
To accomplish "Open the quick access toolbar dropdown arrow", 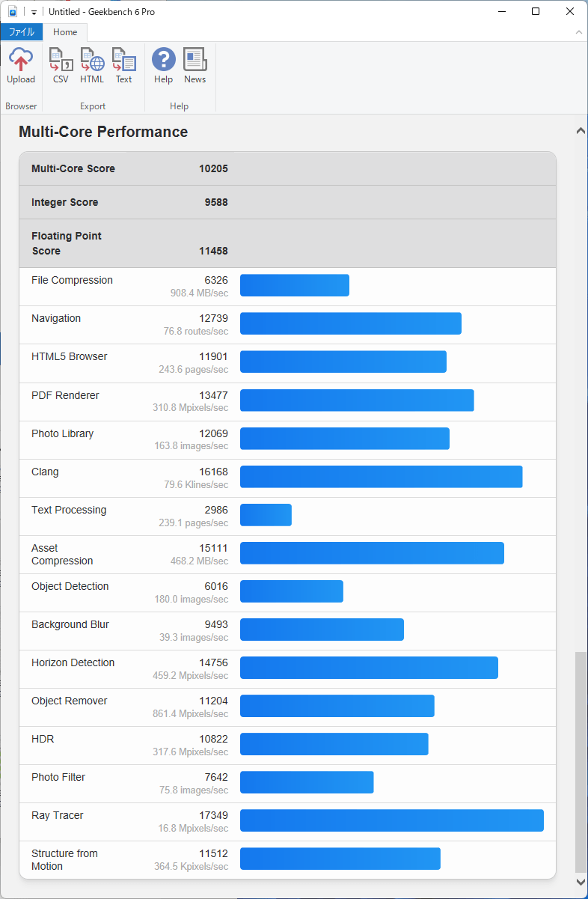I will pyautogui.click(x=34, y=13).
